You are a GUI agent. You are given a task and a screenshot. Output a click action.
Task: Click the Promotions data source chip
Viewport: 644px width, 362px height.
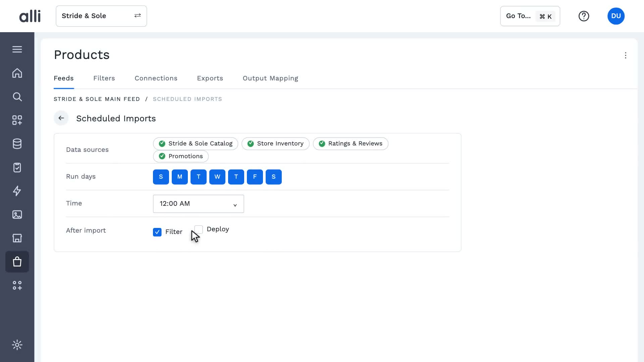[181, 157]
